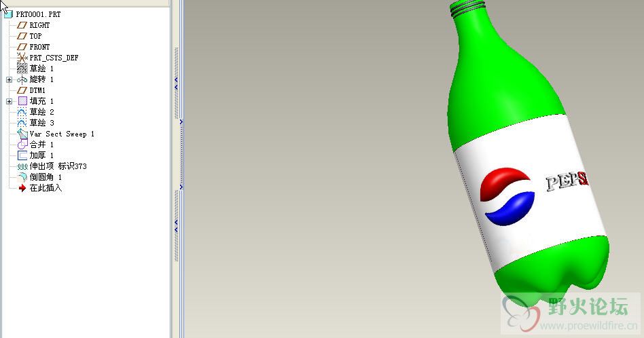
Task: Click the RIGHT datum plane icon
Action: [x=22, y=25]
